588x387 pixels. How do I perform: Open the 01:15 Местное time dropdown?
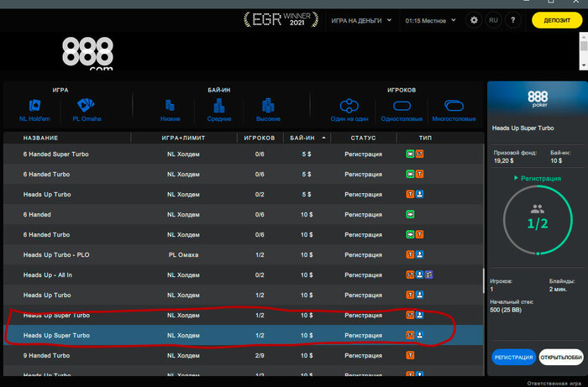pos(430,21)
